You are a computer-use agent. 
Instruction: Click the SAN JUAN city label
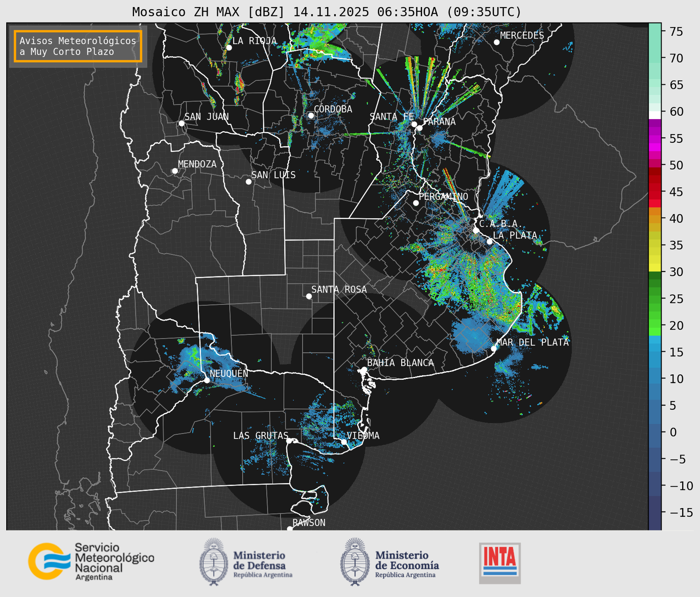click(206, 117)
